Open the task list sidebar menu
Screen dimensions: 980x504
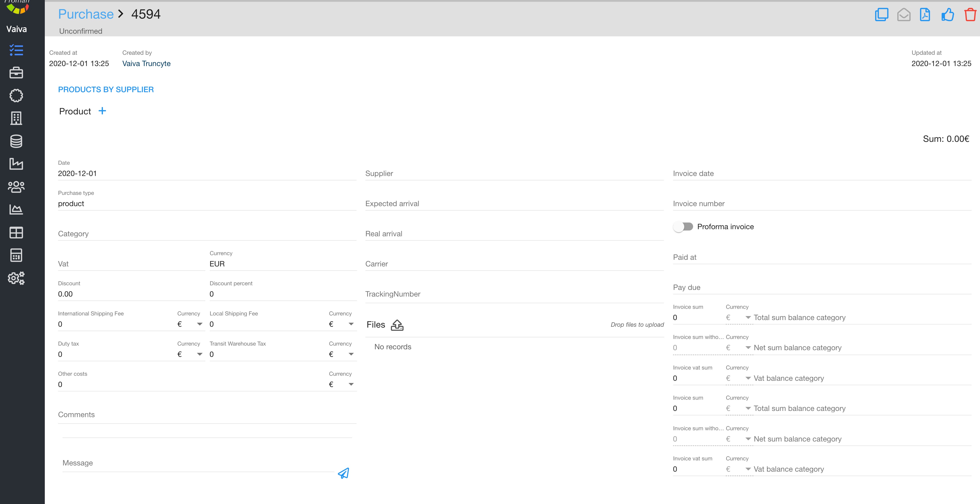(x=16, y=50)
